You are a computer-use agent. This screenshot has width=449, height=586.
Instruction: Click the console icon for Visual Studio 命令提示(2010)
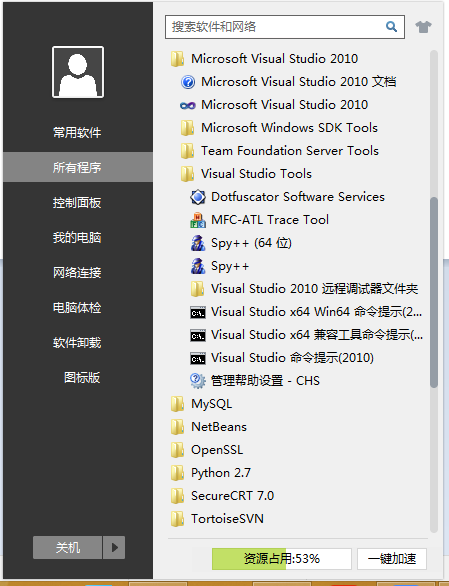[x=197, y=358]
